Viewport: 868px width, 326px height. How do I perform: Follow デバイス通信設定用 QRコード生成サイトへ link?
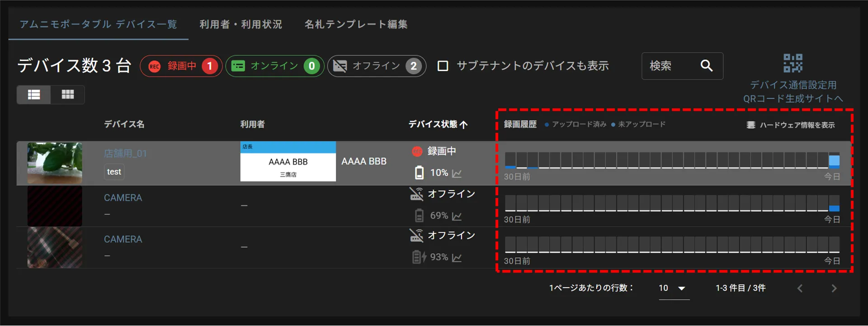pos(793,91)
